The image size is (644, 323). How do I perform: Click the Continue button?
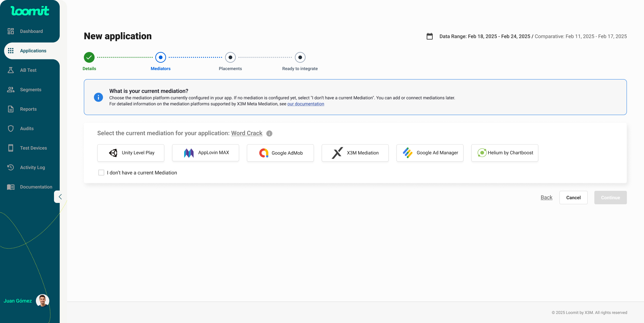[610, 198]
